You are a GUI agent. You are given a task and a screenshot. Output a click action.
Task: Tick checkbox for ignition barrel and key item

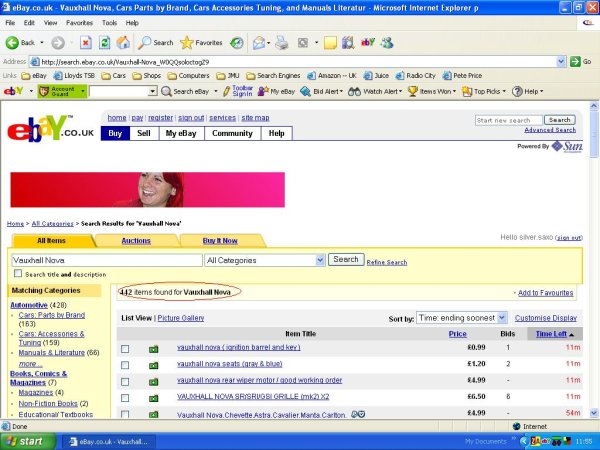[125, 349]
